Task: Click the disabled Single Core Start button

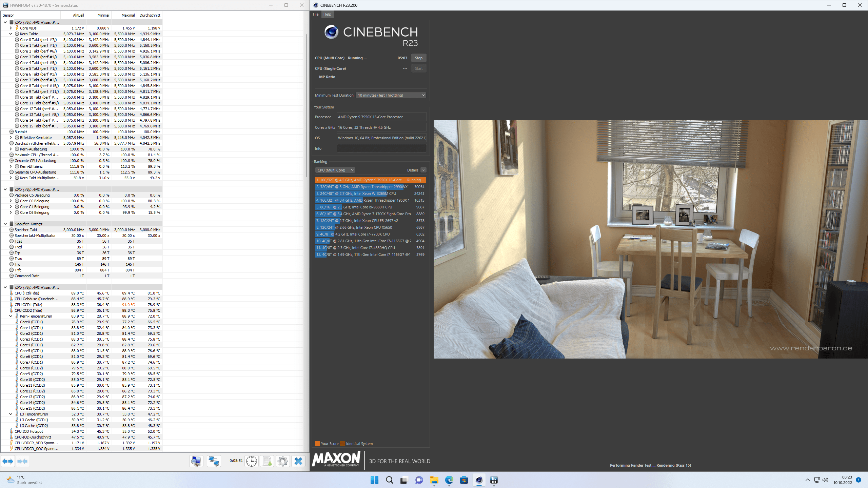Action: tap(419, 68)
